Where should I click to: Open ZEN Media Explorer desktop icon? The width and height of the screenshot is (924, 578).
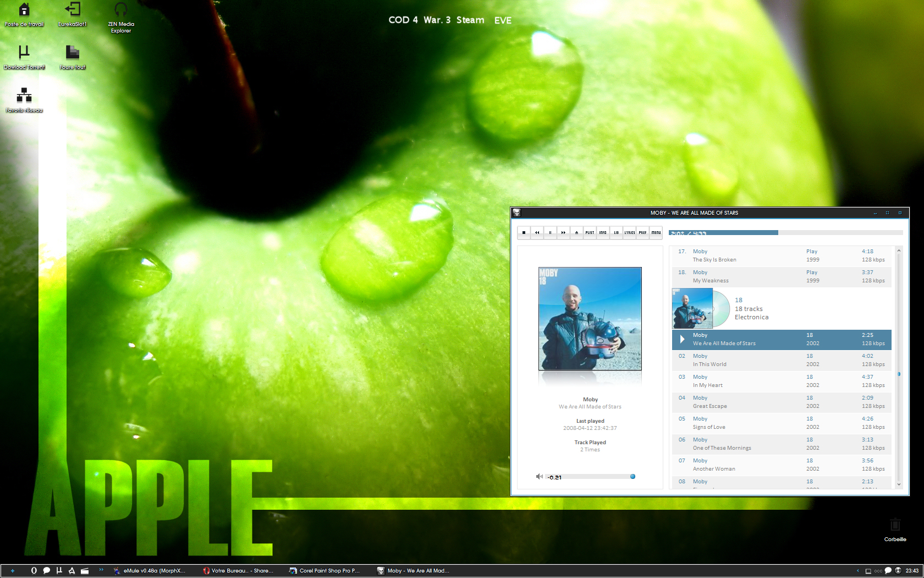[x=121, y=18]
